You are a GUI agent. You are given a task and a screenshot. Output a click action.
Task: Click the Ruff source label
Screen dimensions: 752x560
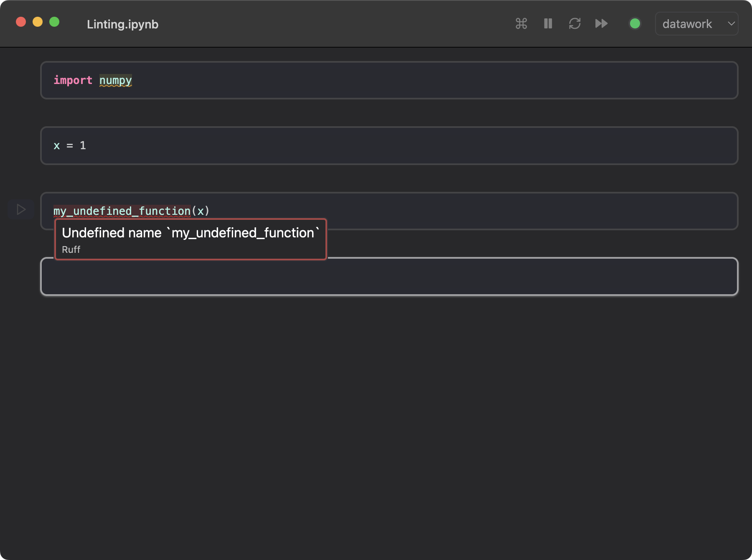pos(71,249)
